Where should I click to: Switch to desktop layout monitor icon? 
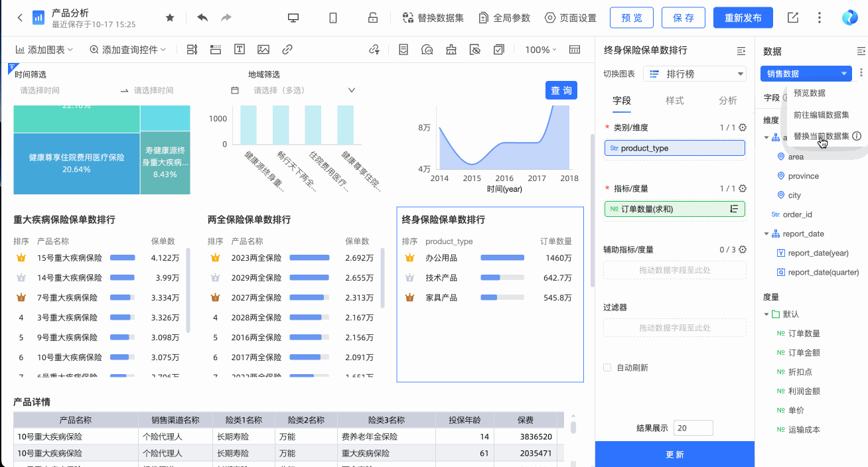[293, 18]
